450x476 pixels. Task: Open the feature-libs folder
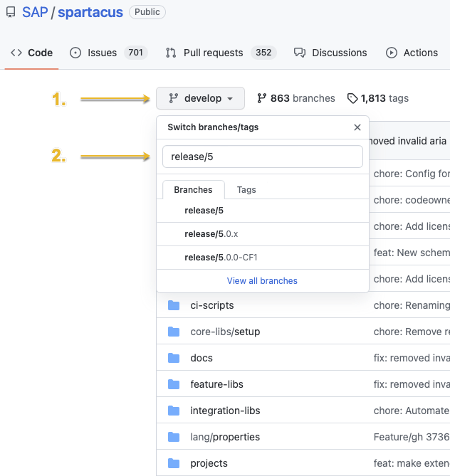pos(216,384)
